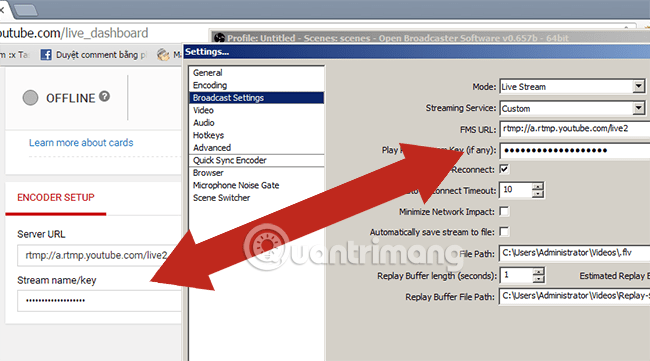Toggle the Auto-Reconnect checkbox
This screenshot has width=650, height=361.
(x=504, y=169)
